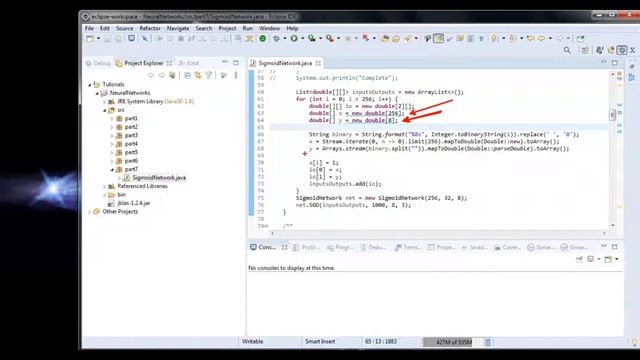Click the Search magnifier icon in toolbar
This screenshot has height=360, width=640.
click(567, 50)
